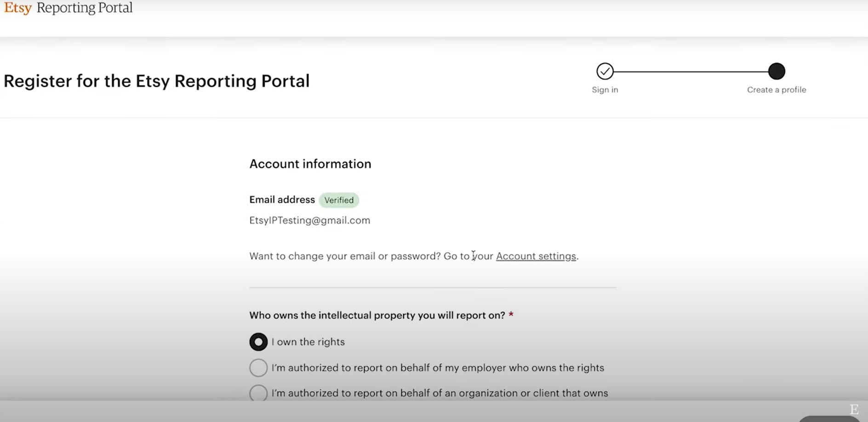
Task: Click the red required asterisk
Action: pos(511,315)
